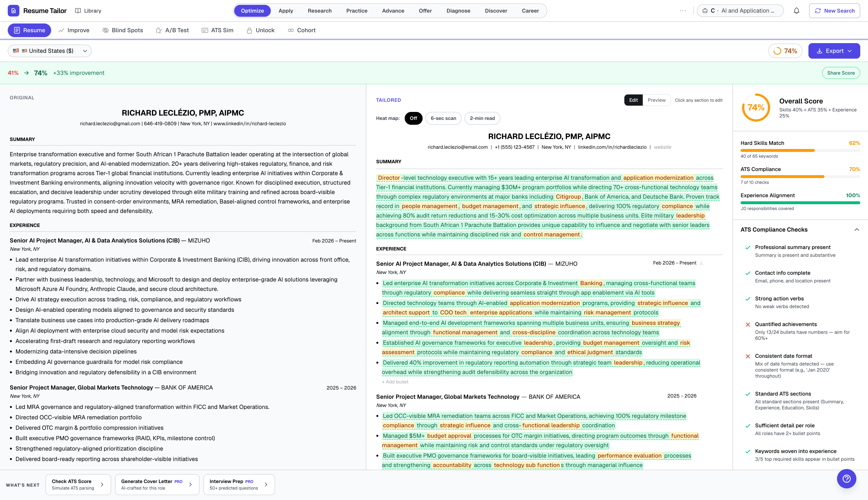Click the refresh icon on New Search

tap(818, 11)
